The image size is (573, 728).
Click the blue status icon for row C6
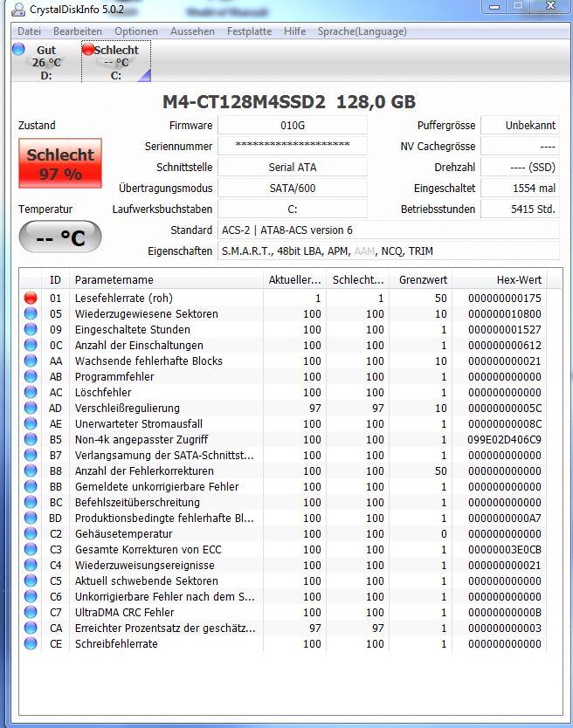(31, 596)
